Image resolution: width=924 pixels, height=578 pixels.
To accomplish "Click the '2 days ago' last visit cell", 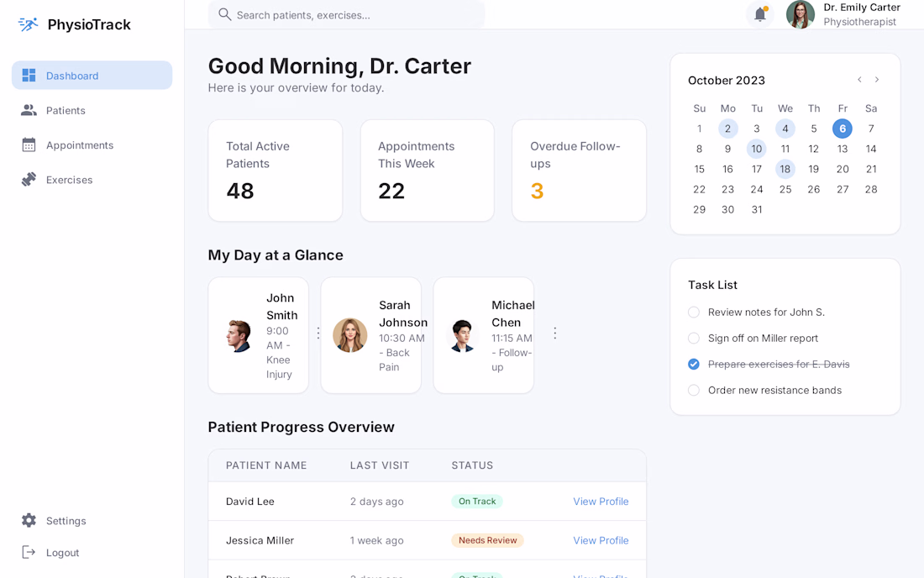I will pos(376,502).
